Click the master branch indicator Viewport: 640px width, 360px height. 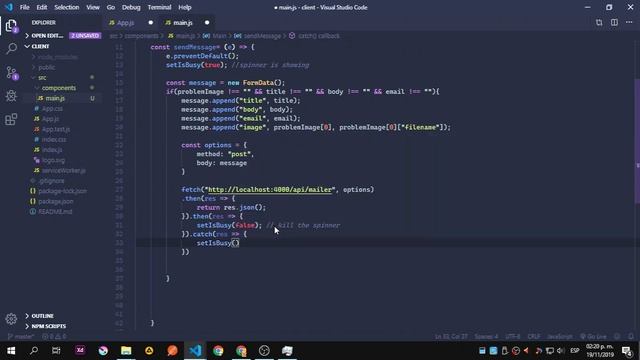20,337
